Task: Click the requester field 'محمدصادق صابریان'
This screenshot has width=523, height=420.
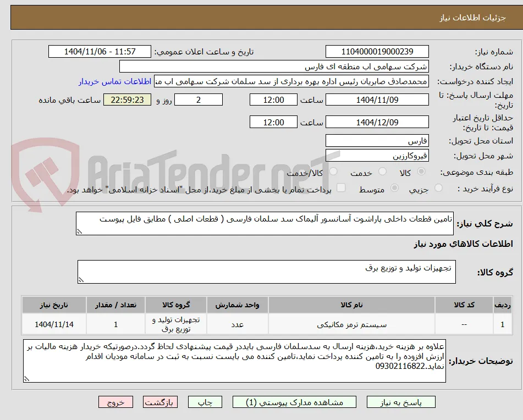Action: [291, 81]
